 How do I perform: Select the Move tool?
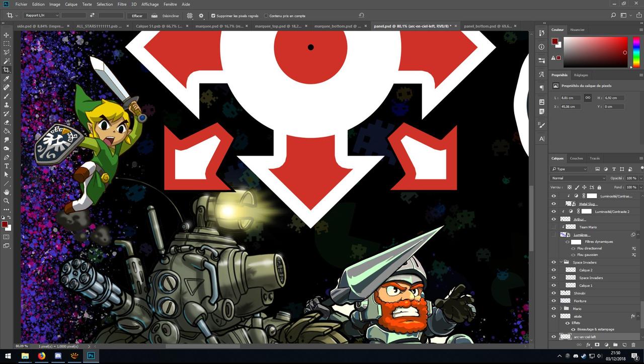(7, 35)
